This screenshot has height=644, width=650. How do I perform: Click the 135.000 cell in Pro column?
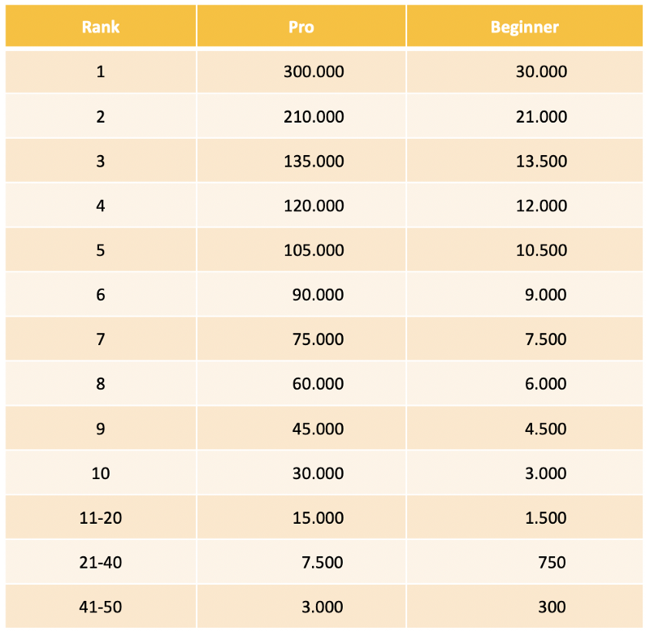point(314,161)
